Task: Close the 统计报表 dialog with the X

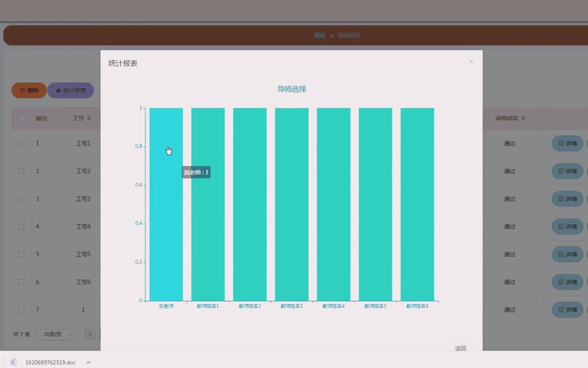Action: click(x=471, y=61)
